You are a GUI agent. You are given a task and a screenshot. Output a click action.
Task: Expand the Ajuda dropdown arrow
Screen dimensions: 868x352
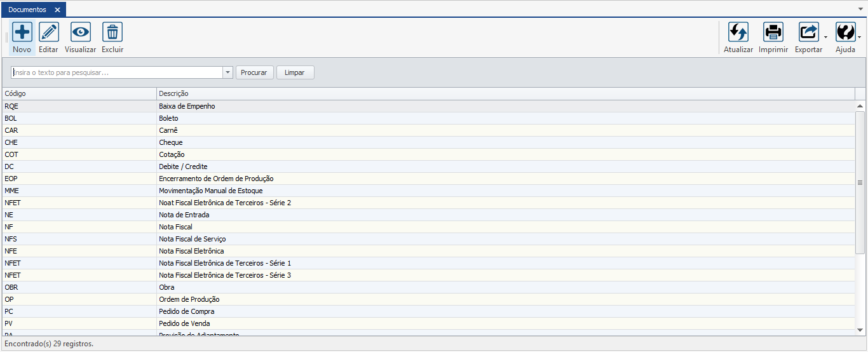click(860, 37)
